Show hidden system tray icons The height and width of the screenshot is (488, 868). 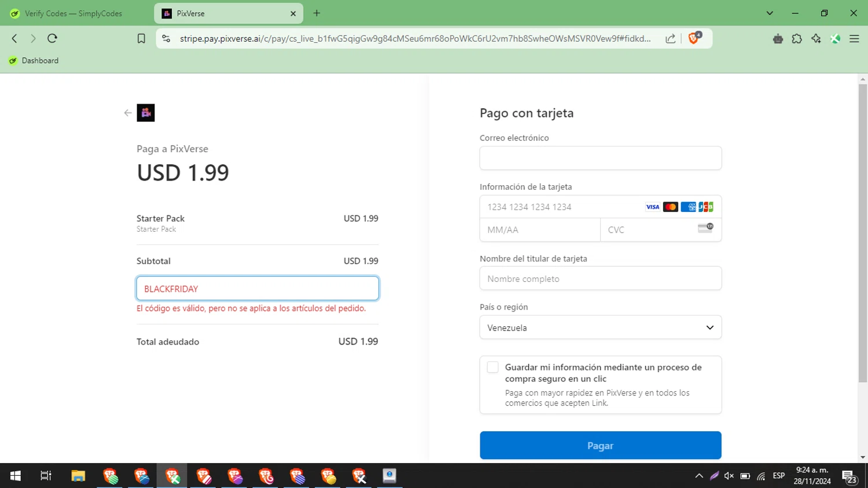coord(699,476)
